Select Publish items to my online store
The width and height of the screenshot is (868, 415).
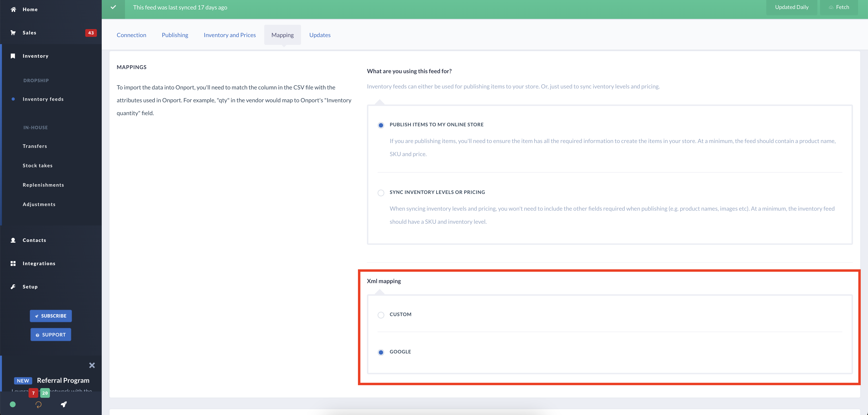coord(381,125)
